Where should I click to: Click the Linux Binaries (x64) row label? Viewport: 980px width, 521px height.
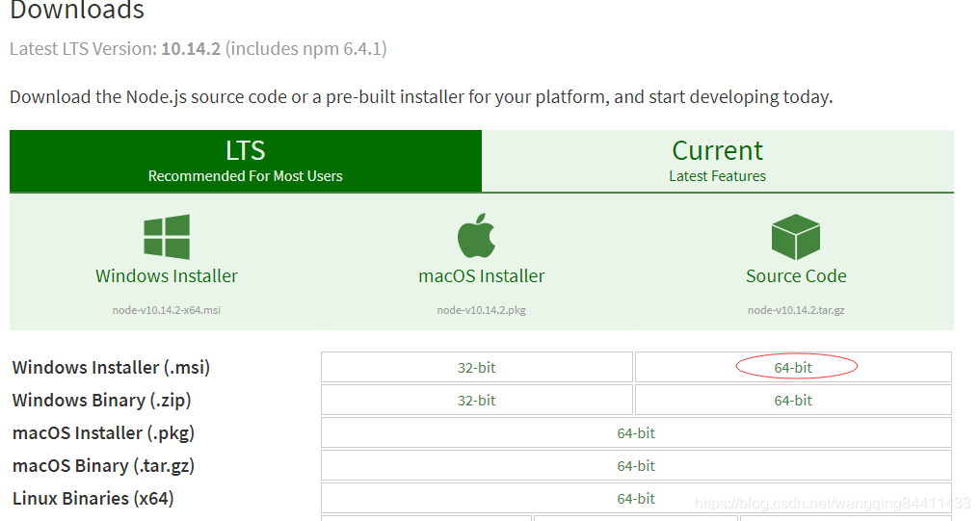[x=93, y=499]
